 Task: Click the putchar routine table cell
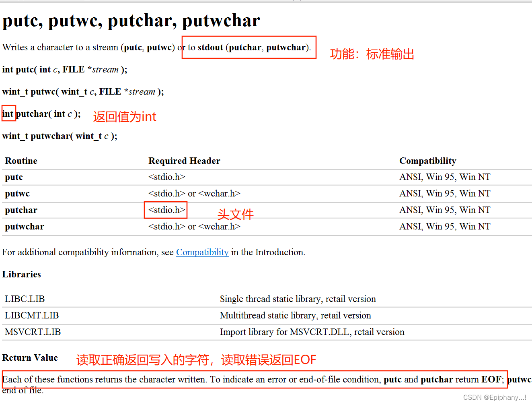click(21, 210)
